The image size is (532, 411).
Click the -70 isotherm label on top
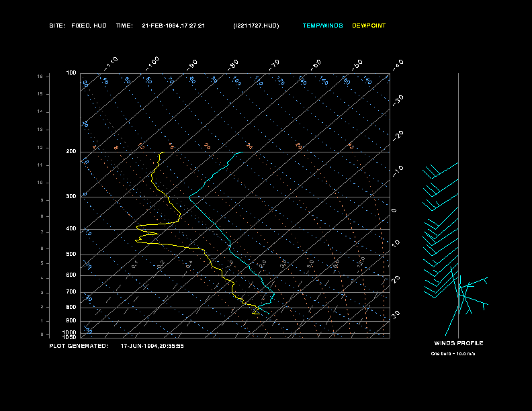pyautogui.click(x=275, y=65)
